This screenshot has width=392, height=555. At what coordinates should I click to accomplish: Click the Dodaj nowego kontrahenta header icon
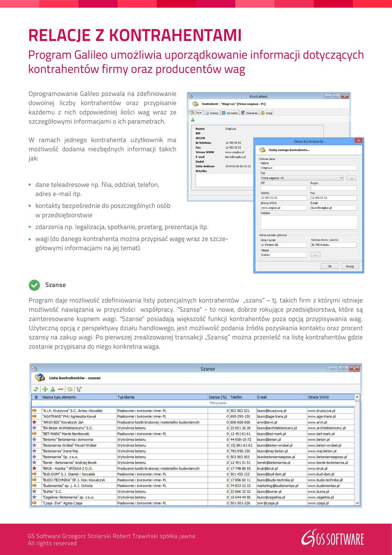(262, 150)
